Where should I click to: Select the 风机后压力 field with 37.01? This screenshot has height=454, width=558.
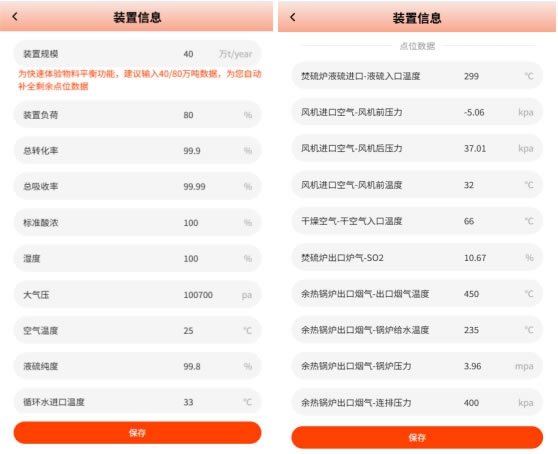pyautogui.click(x=417, y=148)
